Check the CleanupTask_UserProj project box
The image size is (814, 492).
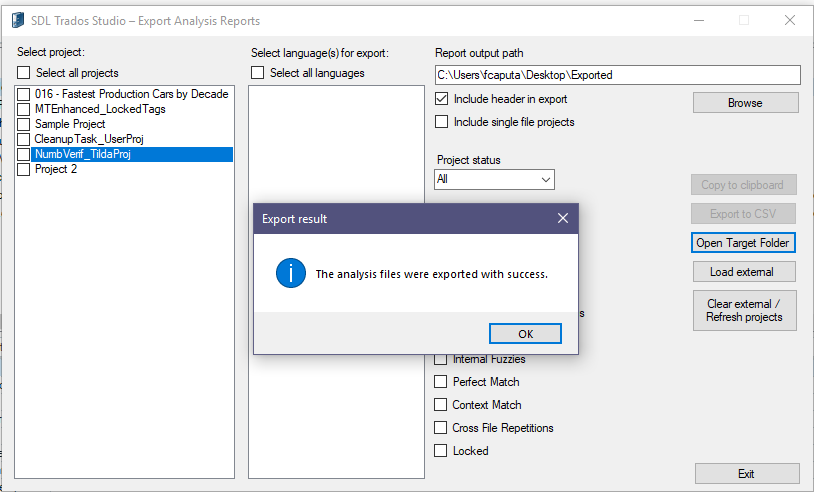click(23, 140)
